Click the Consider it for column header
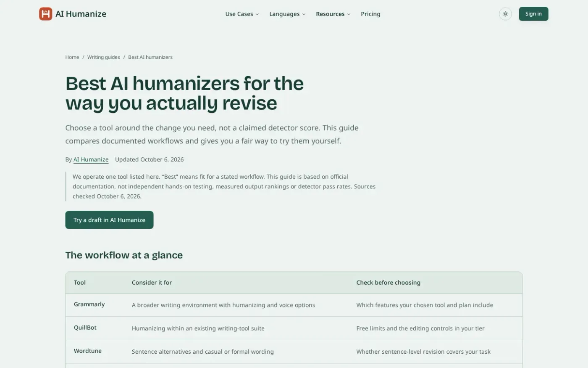Screen dimensions: 588x368 152,283
